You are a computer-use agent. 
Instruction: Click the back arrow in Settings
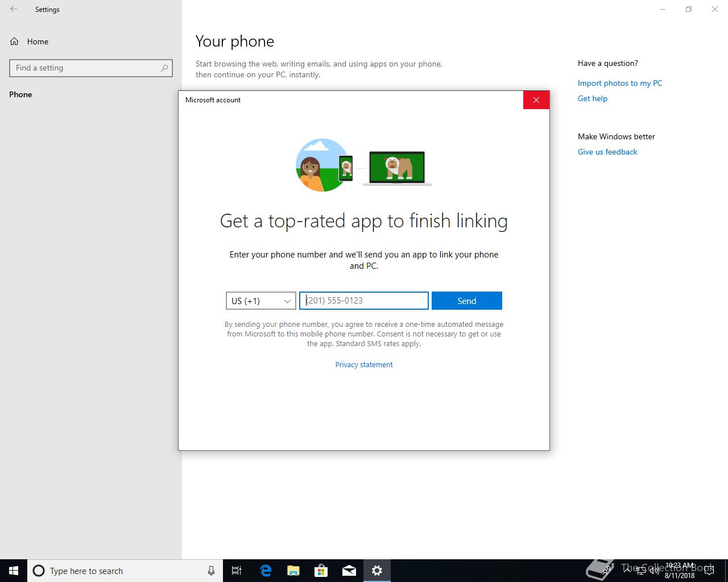tap(14, 9)
